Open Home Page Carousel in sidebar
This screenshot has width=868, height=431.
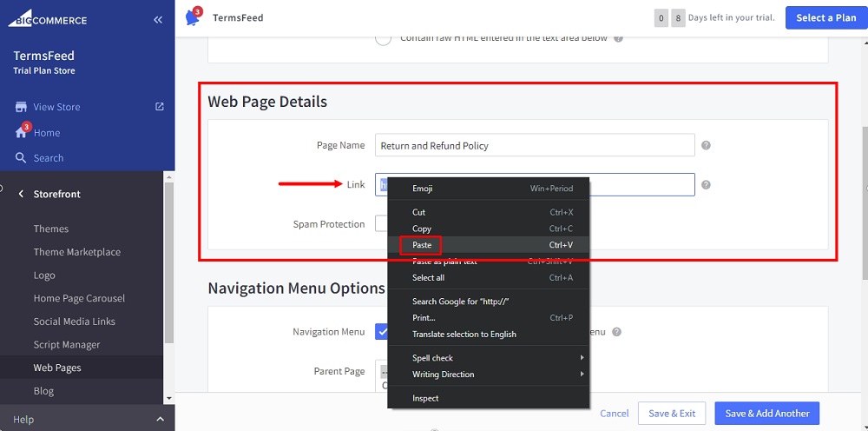tap(79, 298)
